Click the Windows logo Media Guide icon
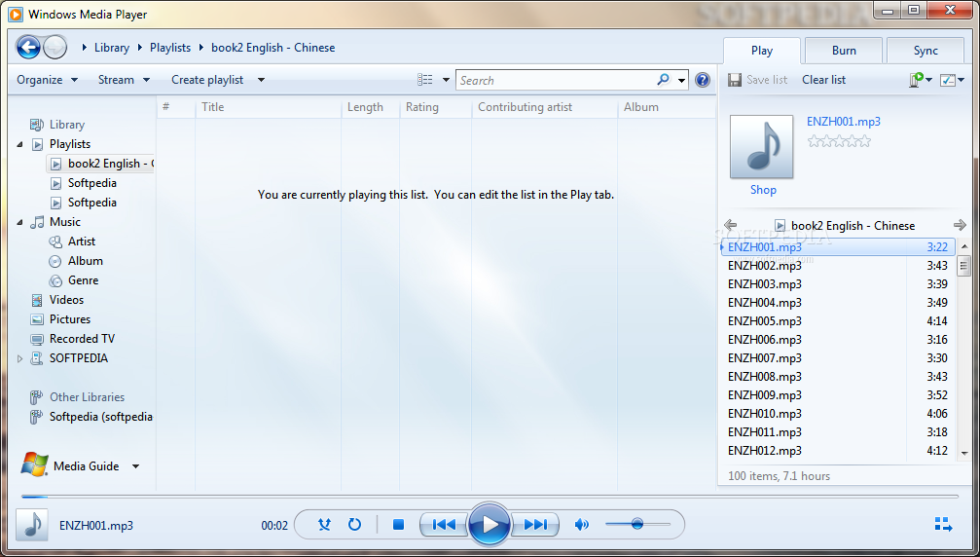980x557 pixels. pyautogui.click(x=34, y=465)
